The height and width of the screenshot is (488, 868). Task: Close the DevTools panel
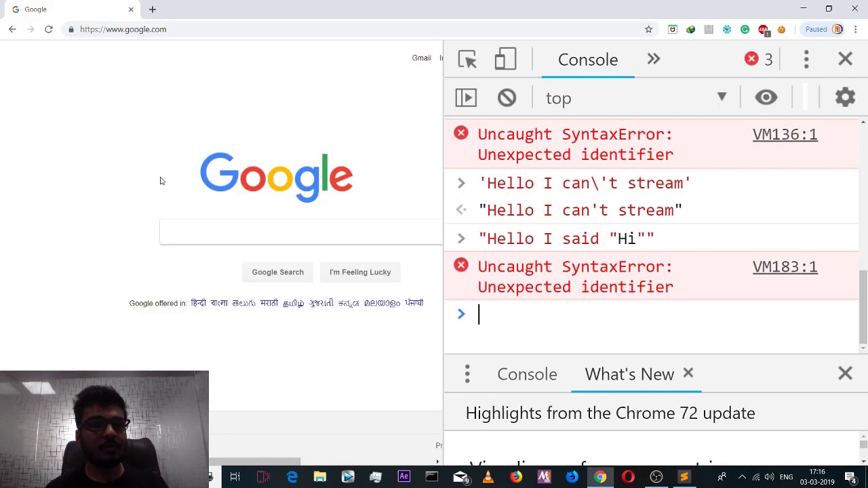tap(845, 60)
